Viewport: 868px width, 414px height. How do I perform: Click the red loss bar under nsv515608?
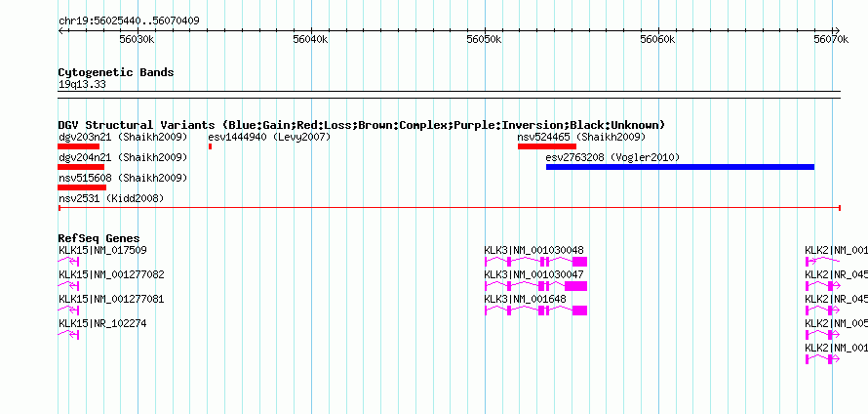[x=82, y=187]
